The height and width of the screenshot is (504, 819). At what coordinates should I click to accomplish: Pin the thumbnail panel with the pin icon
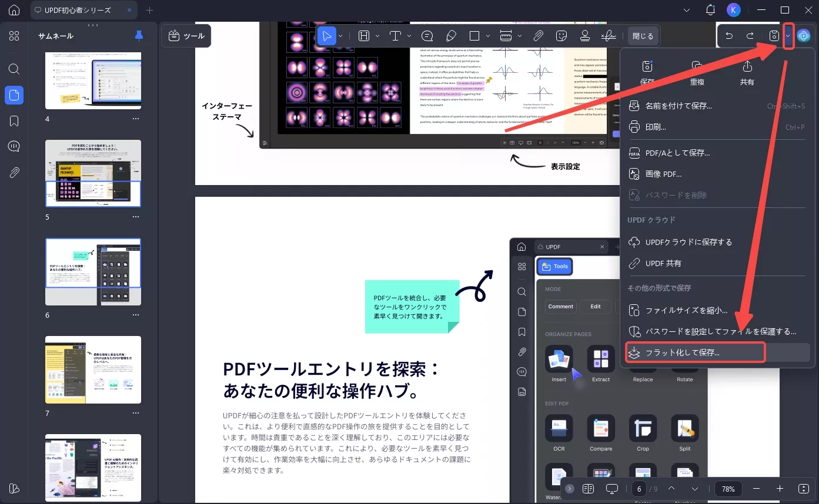(139, 36)
